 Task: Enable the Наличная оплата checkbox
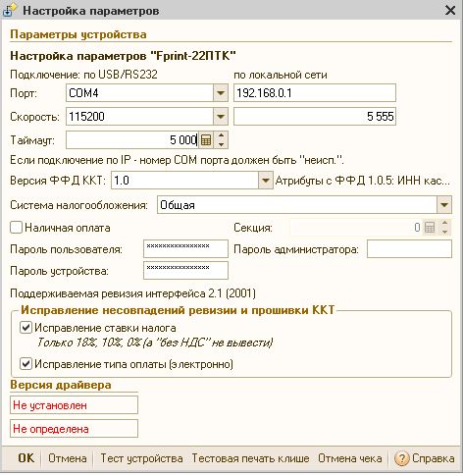tap(16, 228)
